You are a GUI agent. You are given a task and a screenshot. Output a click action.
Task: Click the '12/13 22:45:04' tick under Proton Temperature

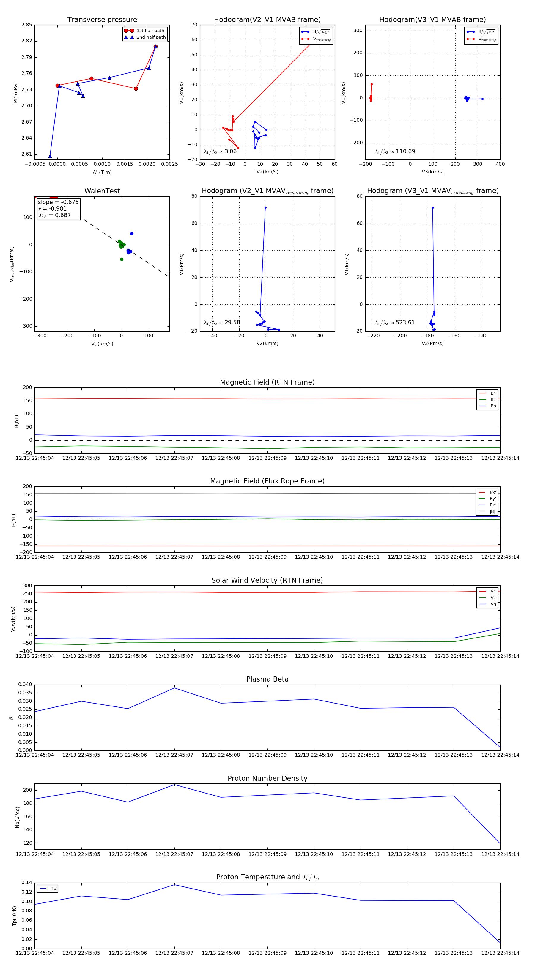pyautogui.click(x=35, y=953)
